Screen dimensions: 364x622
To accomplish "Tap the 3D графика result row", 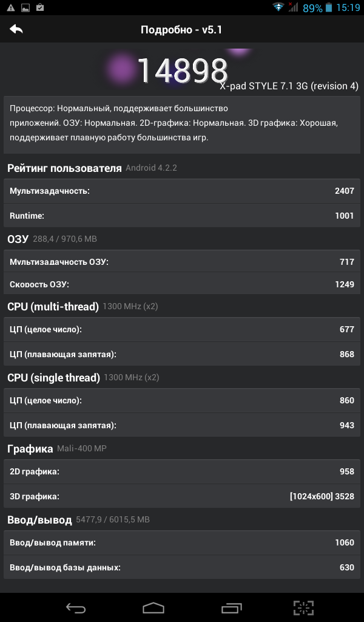I will 182,496.
